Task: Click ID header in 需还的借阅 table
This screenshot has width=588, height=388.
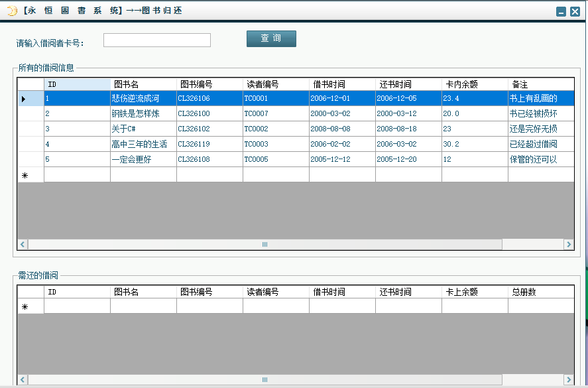Action: pos(78,292)
